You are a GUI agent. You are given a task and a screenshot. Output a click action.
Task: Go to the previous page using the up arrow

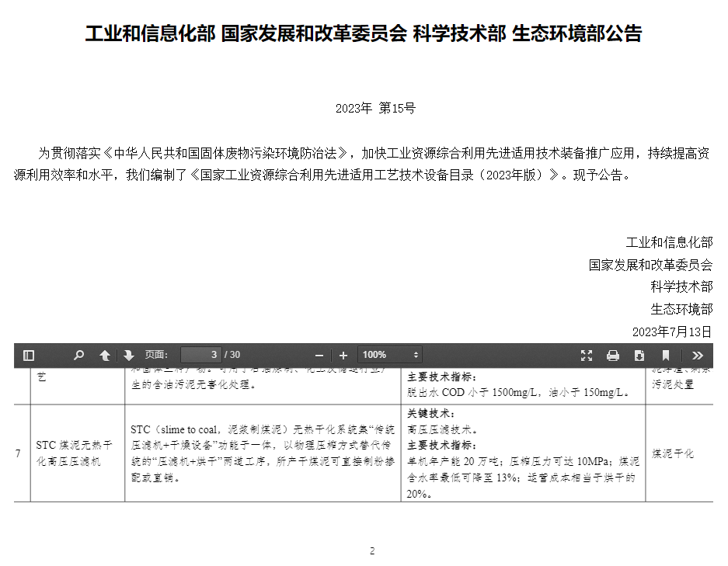pyautogui.click(x=105, y=355)
